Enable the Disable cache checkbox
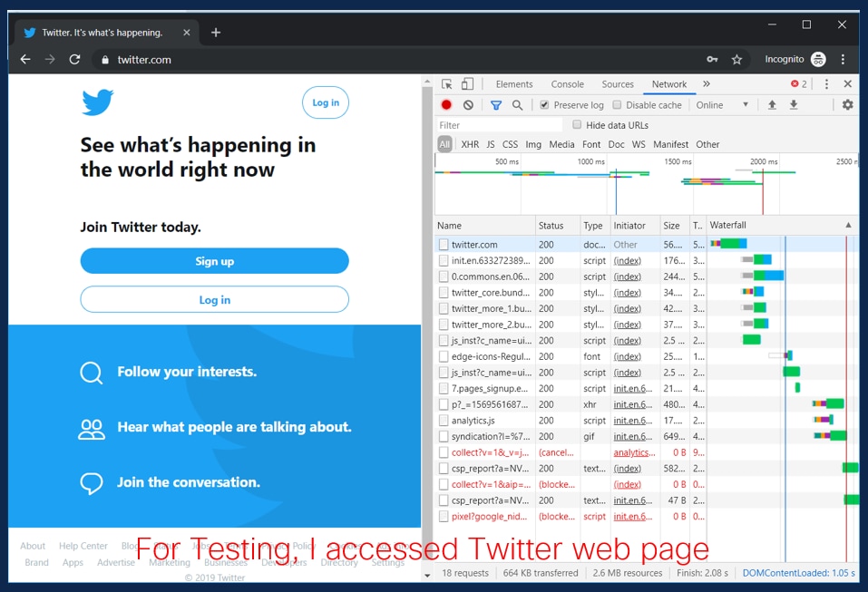 [x=617, y=104]
